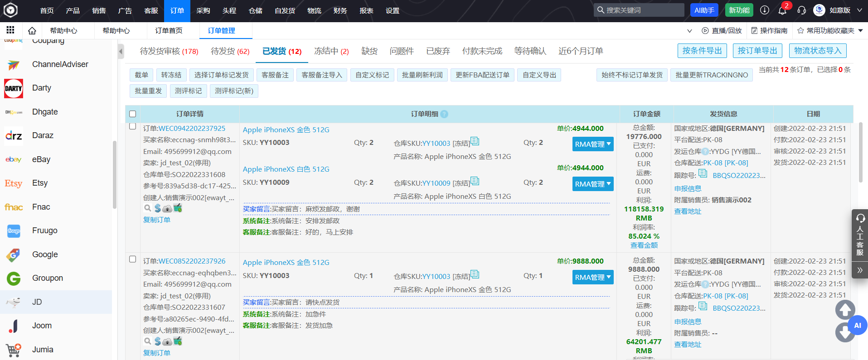The width and height of the screenshot is (868, 360).
Task: Click the scroll-to-top arrow button
Action: click(x=845, y=310)
